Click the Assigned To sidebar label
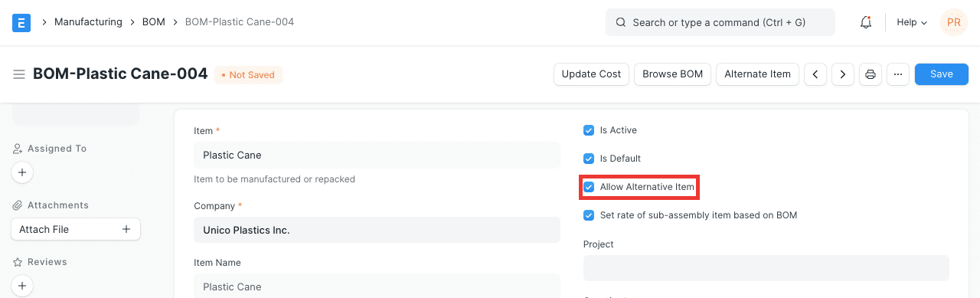The image size is (980, 298). pyautogui.click(x=57, y=149)
